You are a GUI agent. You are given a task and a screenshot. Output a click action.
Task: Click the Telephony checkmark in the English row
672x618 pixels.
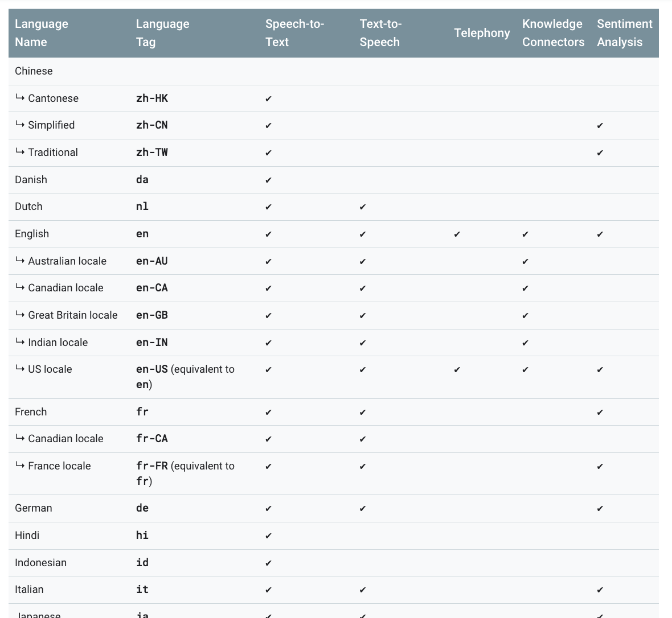[457, 234]
